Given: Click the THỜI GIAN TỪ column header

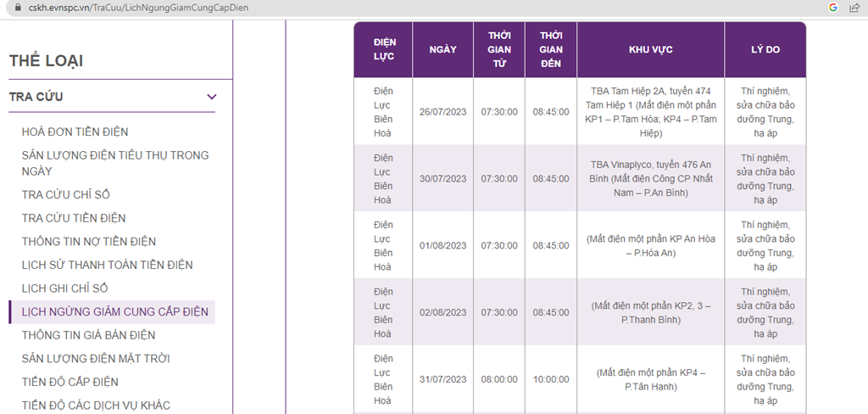Looking at the screenshot, I should [x=499, y=50].
